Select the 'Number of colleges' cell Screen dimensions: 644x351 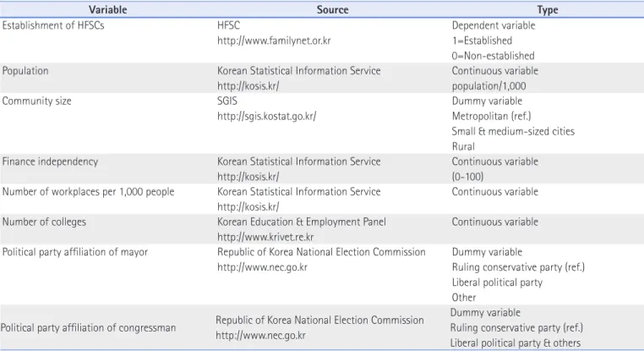coord(44,222)
